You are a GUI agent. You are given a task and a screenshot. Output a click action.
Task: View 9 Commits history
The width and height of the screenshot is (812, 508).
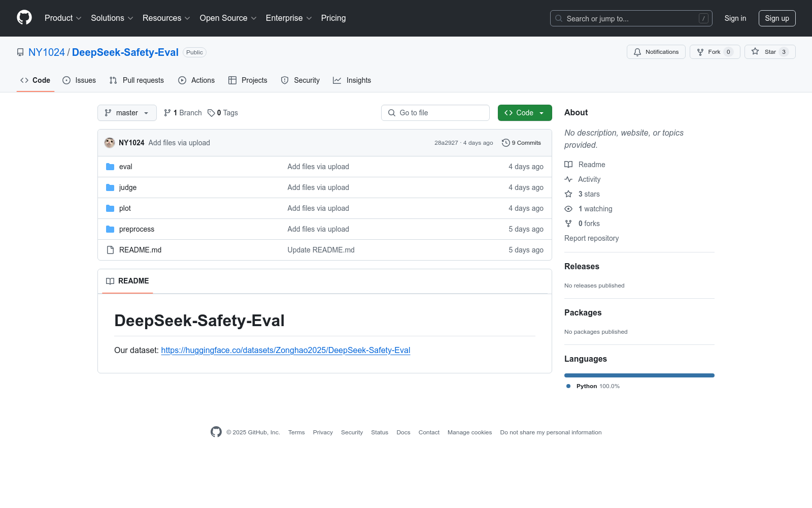521,143
